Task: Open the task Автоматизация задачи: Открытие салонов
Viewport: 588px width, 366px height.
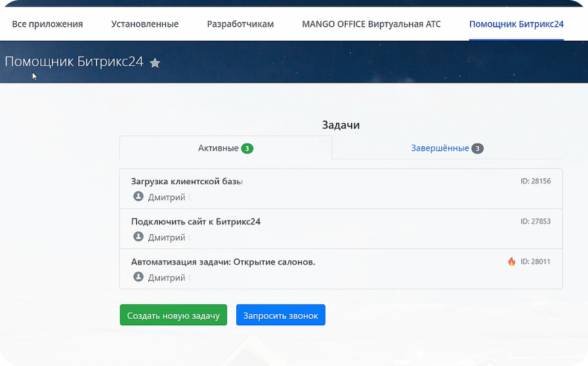Action: 223,262
